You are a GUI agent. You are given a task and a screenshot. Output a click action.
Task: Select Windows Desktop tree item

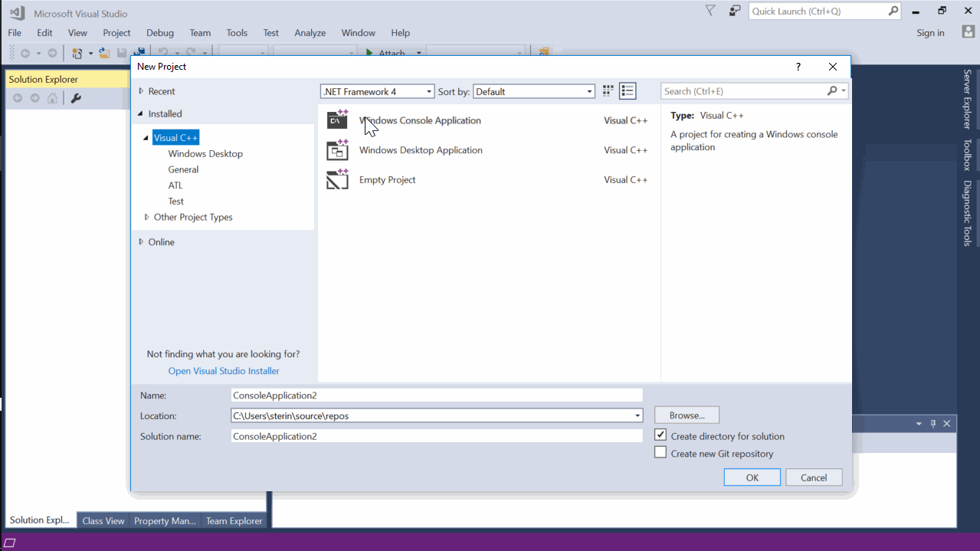pos(205,153)
